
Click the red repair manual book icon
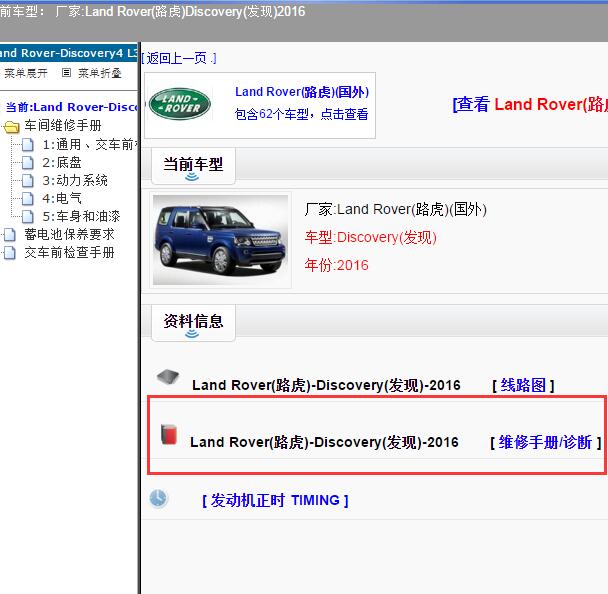(x=169, y=434)
